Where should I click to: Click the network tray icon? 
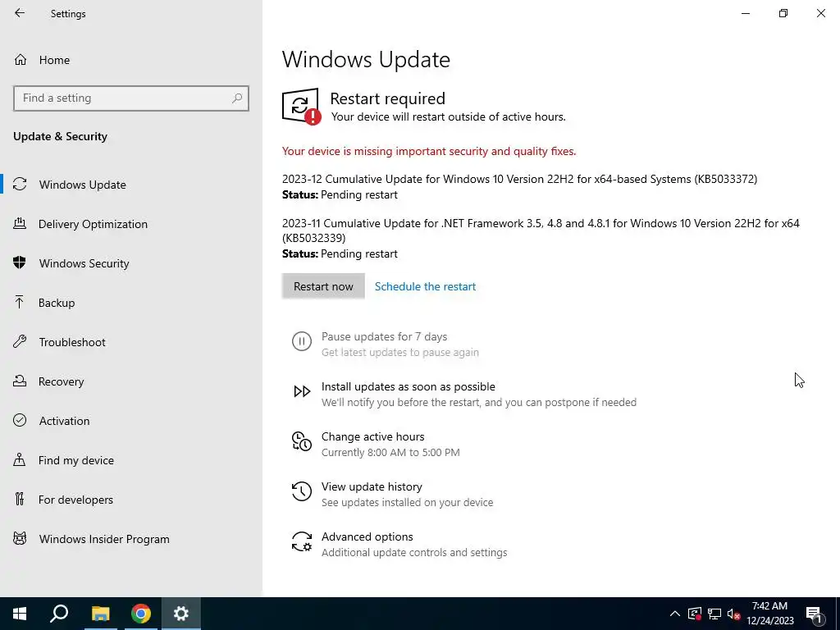714,614
